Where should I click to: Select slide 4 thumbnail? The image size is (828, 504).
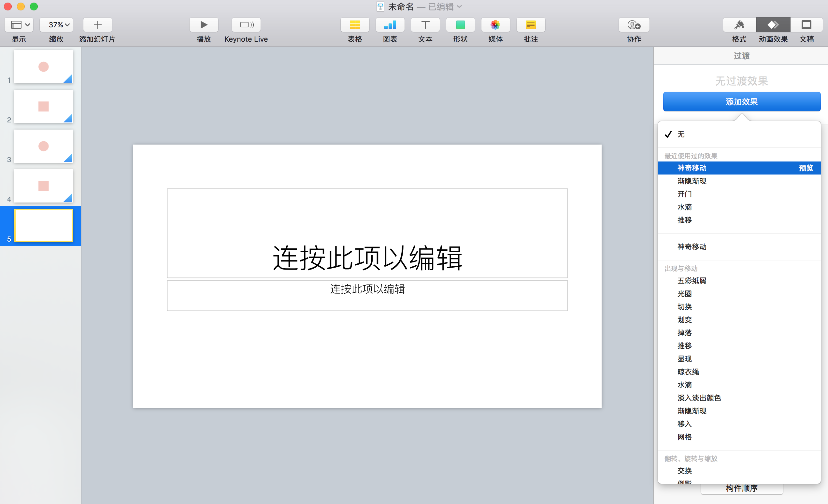point(43,186)
